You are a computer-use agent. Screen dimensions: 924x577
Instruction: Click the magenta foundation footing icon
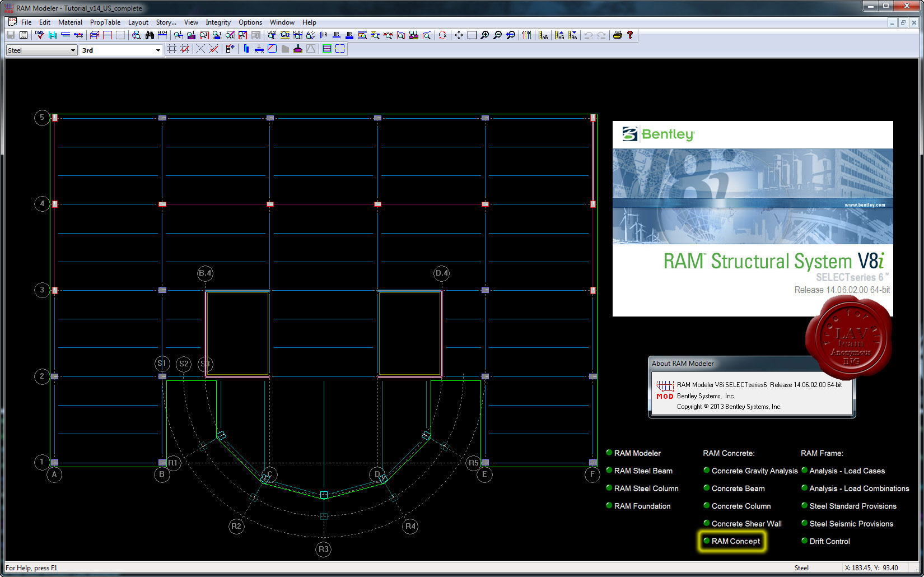coord(298,49)
